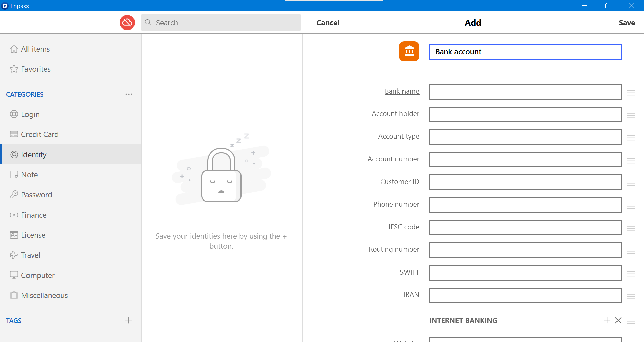Add a field to Internet Banking section
644x342 pixels.
(607, 320)
